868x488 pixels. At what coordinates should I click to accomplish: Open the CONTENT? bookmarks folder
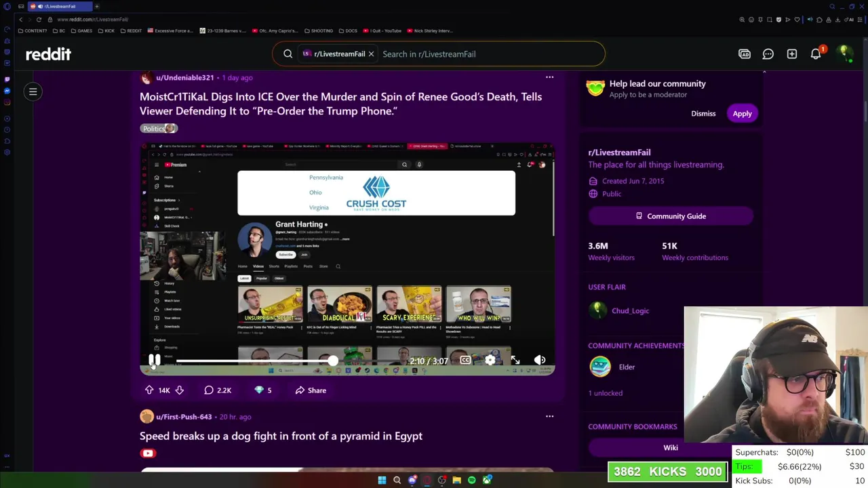click(33, 30)
